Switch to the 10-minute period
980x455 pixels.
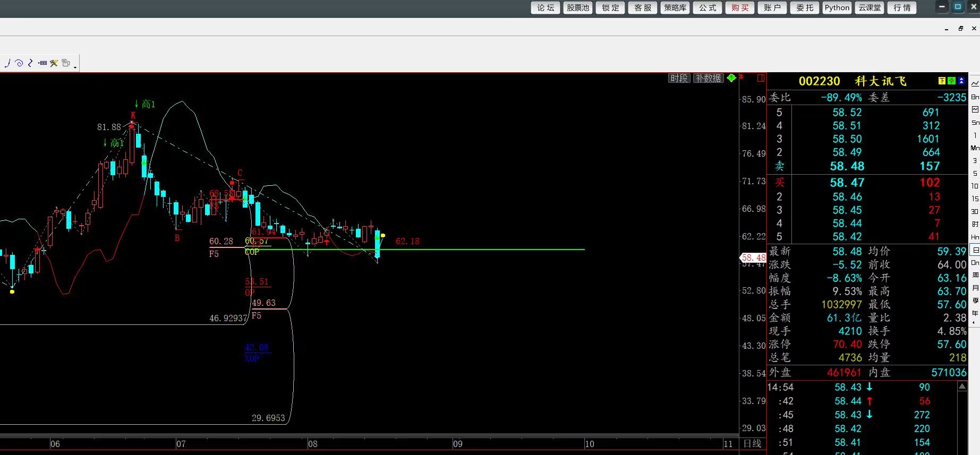click(975, 186)
